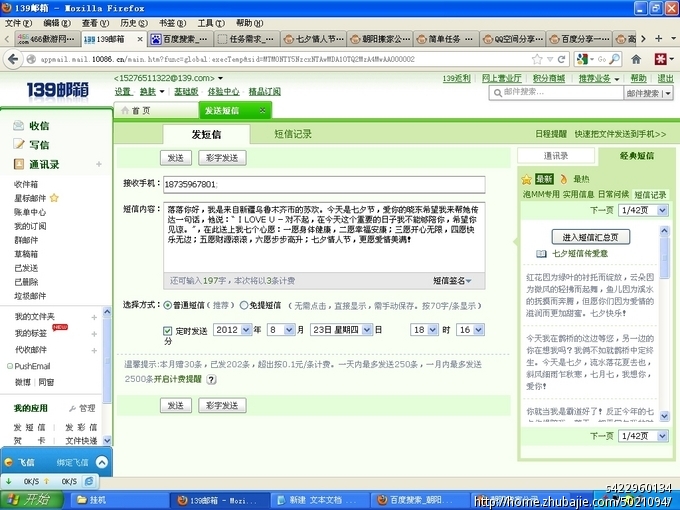680x510 pixels.
Task: Open 管理 wrench in 我的应用
Action: point(82,408)
